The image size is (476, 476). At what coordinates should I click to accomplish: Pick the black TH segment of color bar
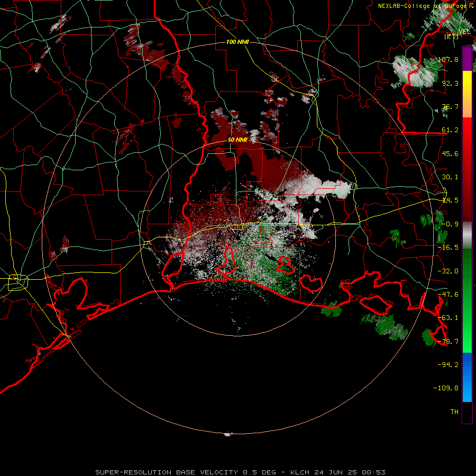[x=467, y=412]
